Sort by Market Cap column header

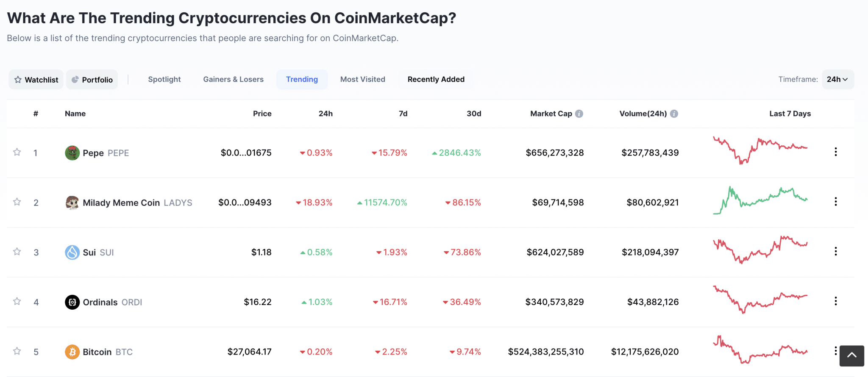click(x=551, y=114)
